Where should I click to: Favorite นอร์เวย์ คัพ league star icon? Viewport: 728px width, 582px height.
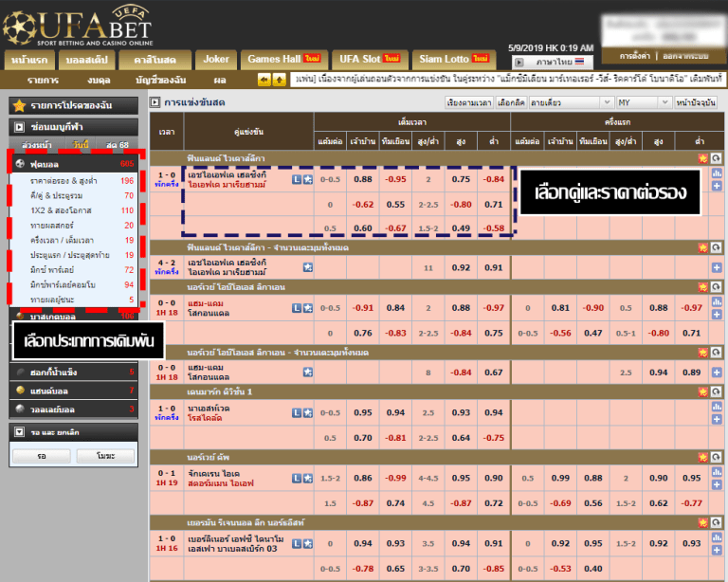pos(703,458)
